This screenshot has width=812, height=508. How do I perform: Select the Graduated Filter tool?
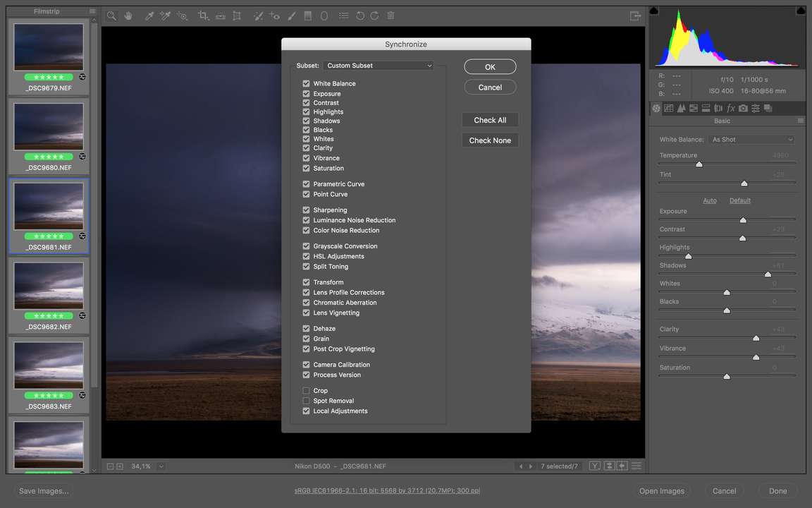(308, 16)
